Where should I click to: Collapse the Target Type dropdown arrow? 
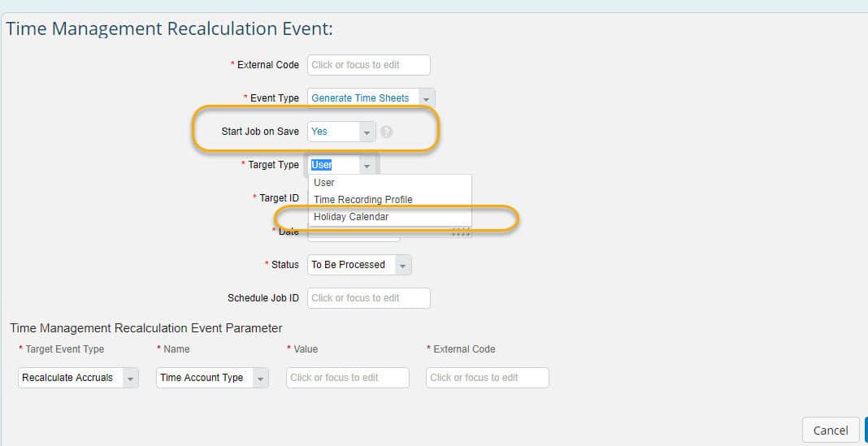(x=367, y=165)
